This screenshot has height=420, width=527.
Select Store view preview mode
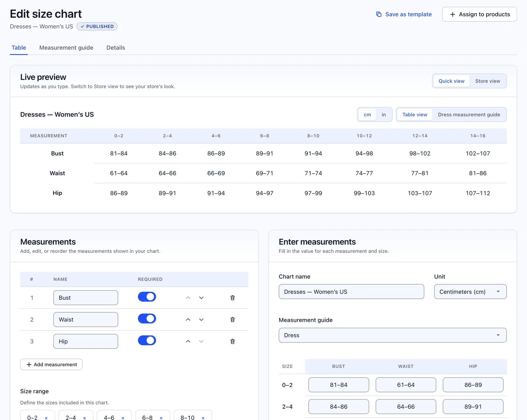(x=487, y=81)
